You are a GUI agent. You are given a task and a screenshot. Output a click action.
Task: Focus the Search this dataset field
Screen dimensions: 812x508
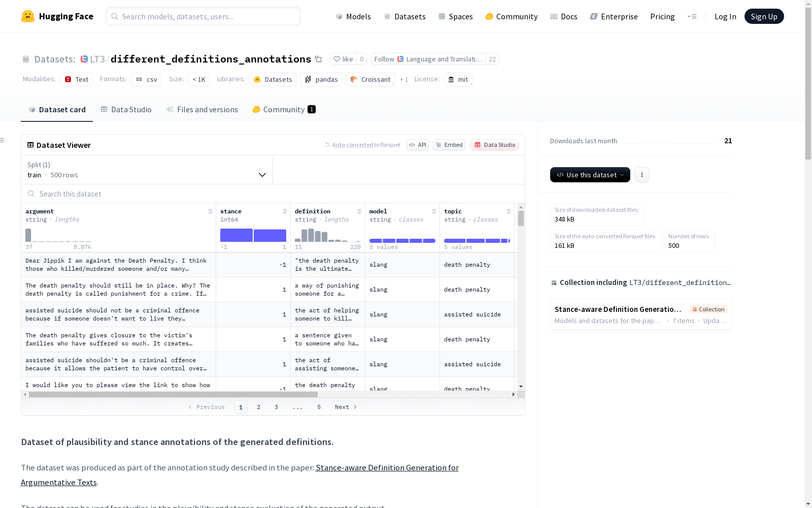[273, 194]
